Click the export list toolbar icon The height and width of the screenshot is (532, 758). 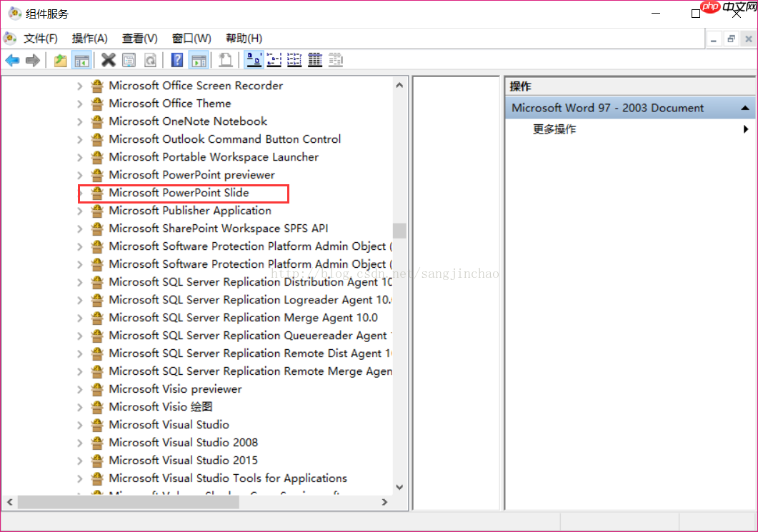coord(225,61)
